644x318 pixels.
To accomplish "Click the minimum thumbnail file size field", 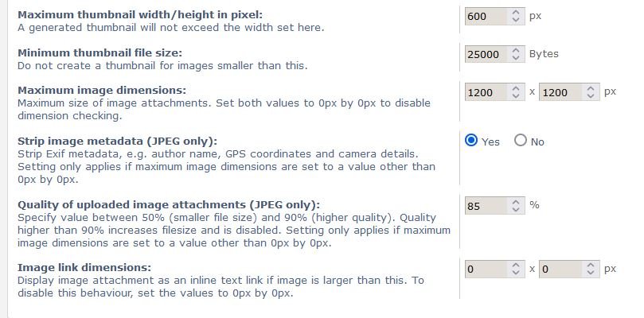I will point(485,54).
